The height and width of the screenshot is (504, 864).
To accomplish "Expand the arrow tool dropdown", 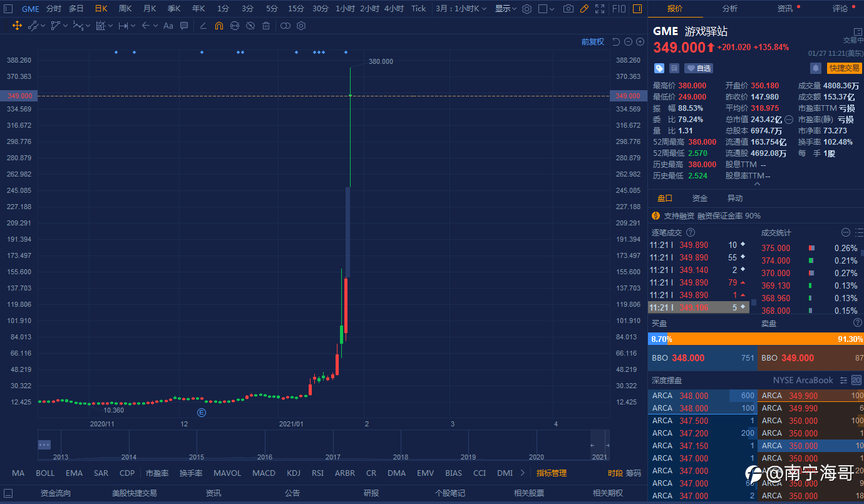I will click(155, 26).
